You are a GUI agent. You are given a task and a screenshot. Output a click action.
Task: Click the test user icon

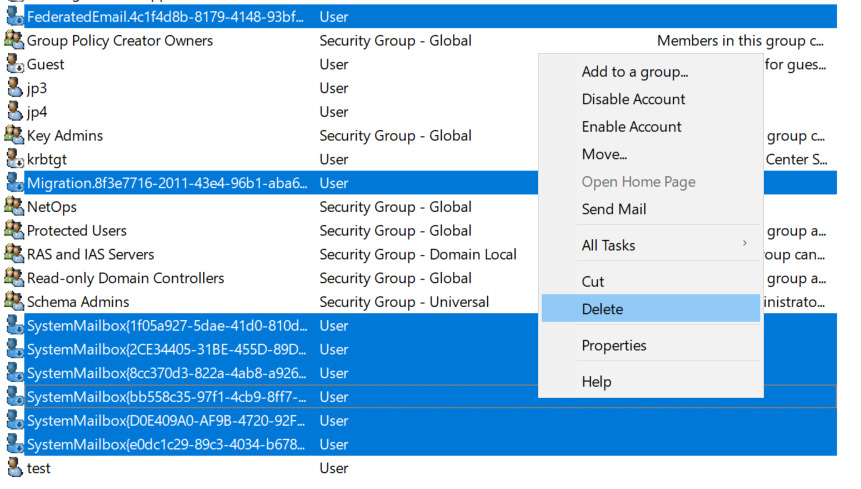click(x=14, y=468)
